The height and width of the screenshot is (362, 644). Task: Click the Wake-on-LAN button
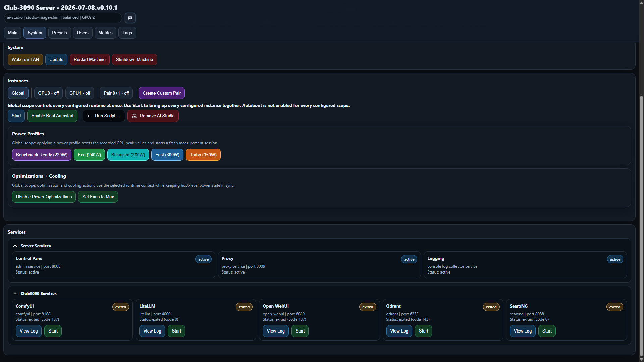point(25,60)
